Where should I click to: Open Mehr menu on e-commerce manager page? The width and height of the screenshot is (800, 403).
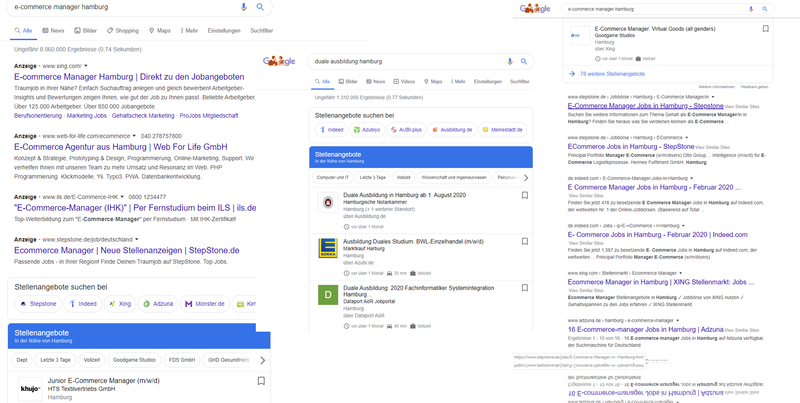tap(189, 31)
